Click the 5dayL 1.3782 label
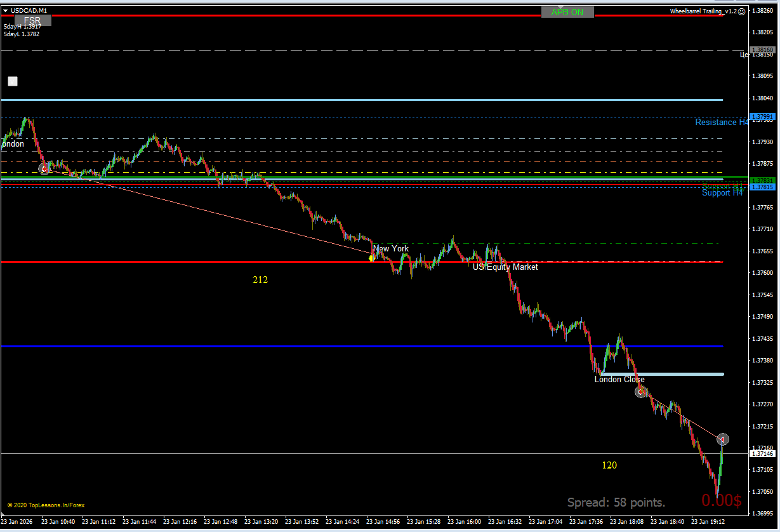The height and width of the screenshot is (532, 780). pyautogui.click(x=22, y=34)
